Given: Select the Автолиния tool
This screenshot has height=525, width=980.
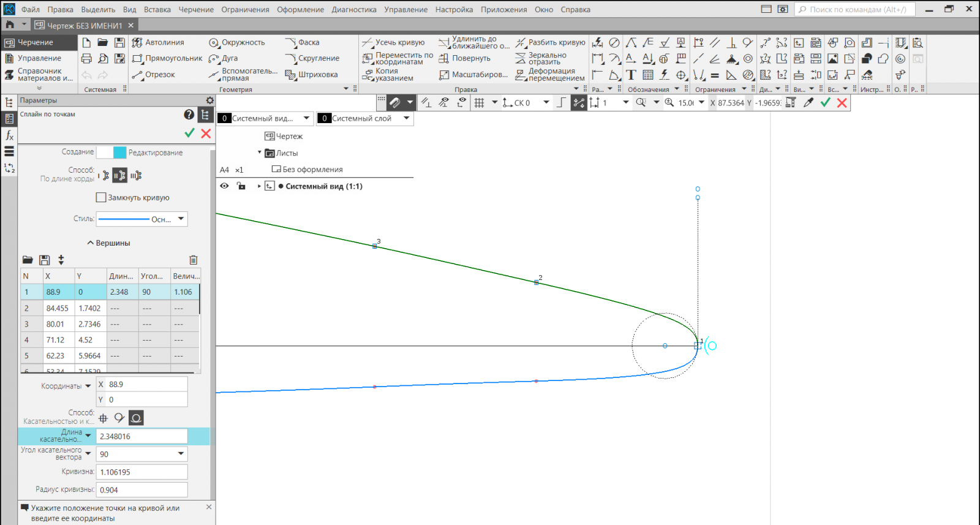Looking at the screenshot, I should pos(158,42).
